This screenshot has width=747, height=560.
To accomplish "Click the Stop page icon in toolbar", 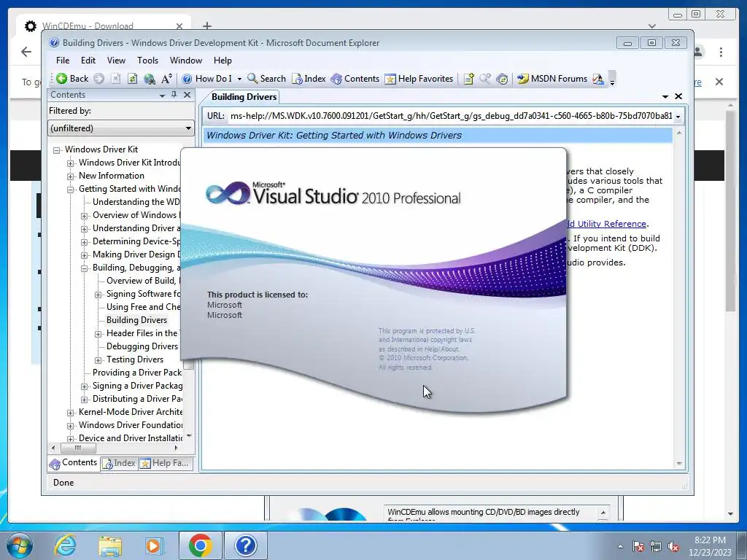I will [115, 79].
